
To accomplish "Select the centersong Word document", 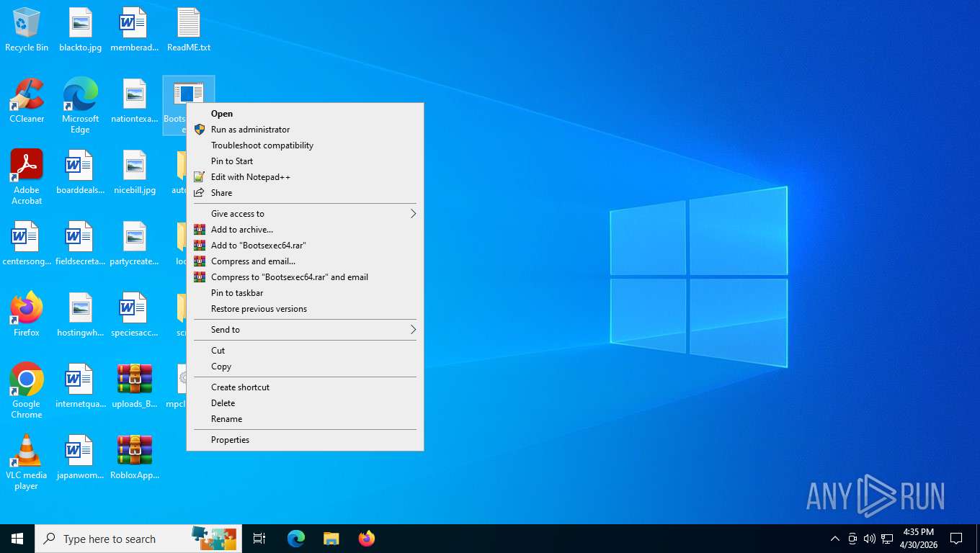I will tap(27, 244).
